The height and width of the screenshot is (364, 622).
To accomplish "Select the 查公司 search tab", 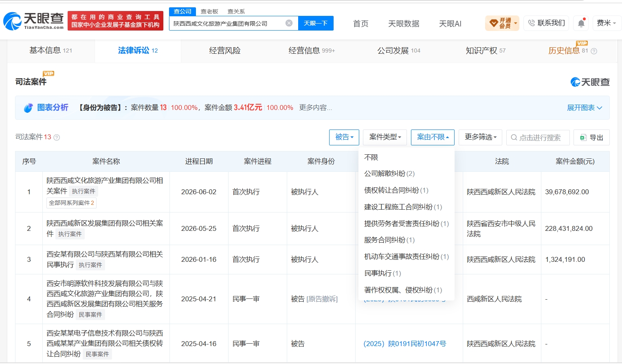I will tap(182, 11).
